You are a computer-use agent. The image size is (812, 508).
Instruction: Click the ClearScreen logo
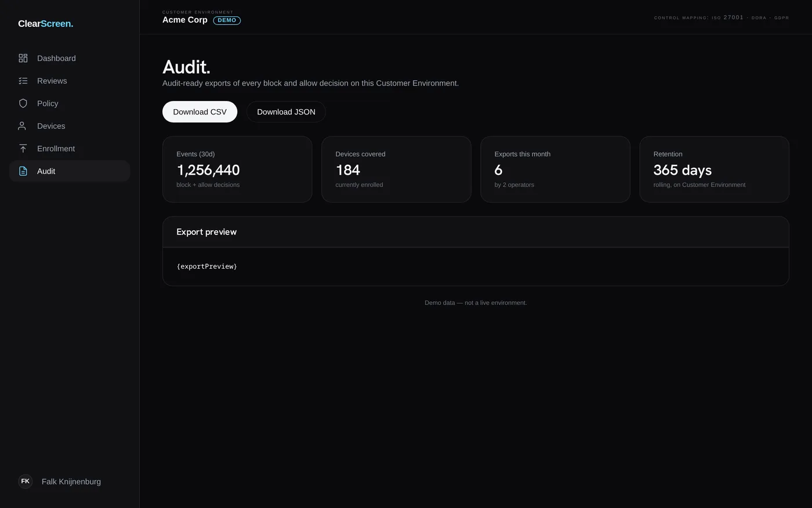click(45, 24)
